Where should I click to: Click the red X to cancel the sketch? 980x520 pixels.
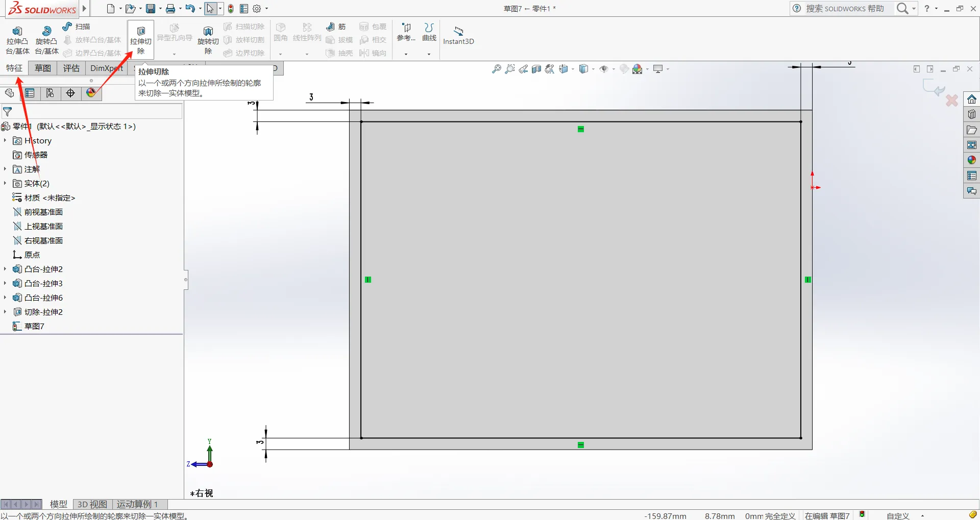[952, 101]
